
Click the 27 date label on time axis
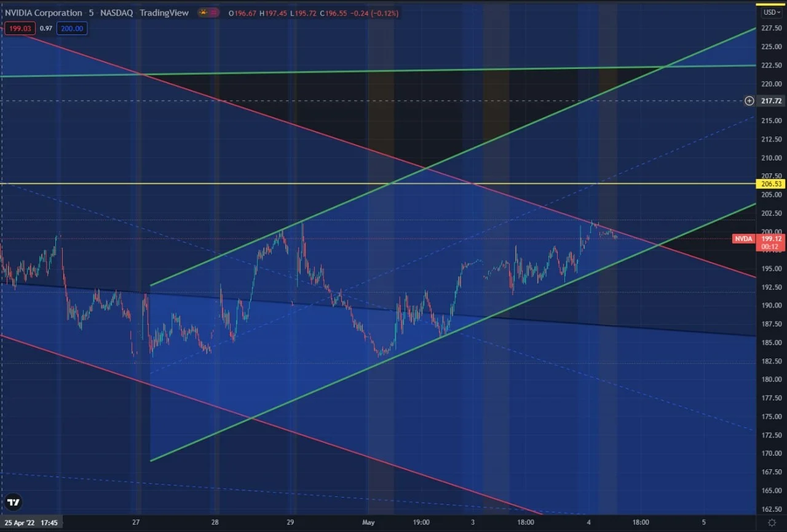(x=136, y=523)
